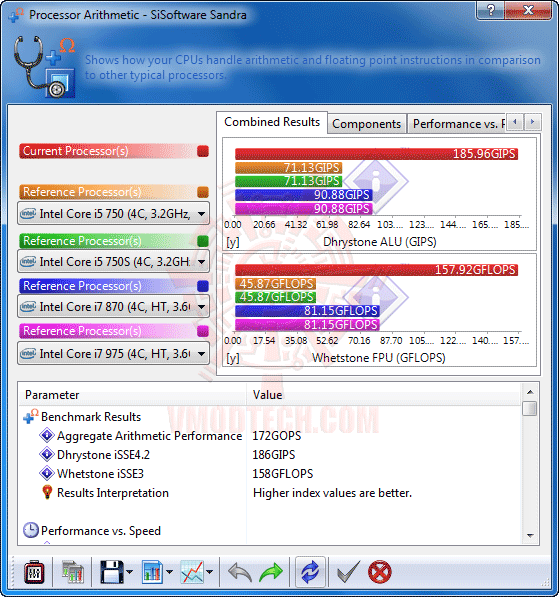The width and height of the screenshot is (559, 597).
Task: Click the Parameter column header
Action: (x=133, y=395)
